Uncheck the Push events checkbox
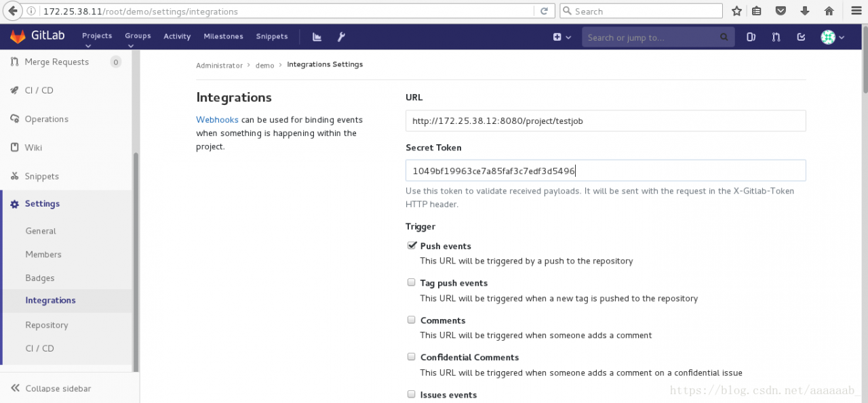 click(411, 245)
